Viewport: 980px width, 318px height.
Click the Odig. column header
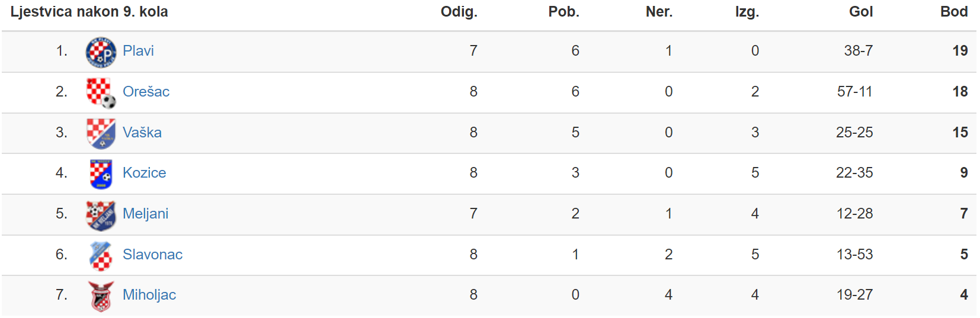click(x=459, y=12)
